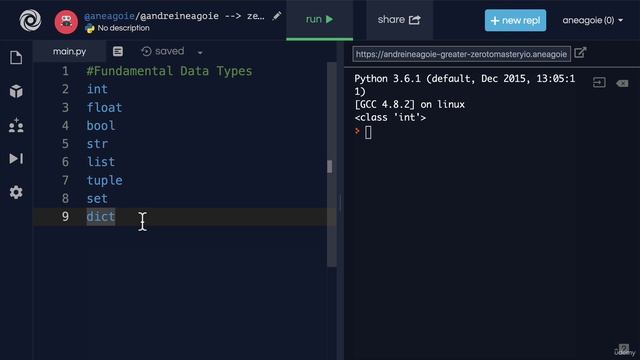Click the word str on line 5
This screenshot has width=640, height=360.
(97, 144)
